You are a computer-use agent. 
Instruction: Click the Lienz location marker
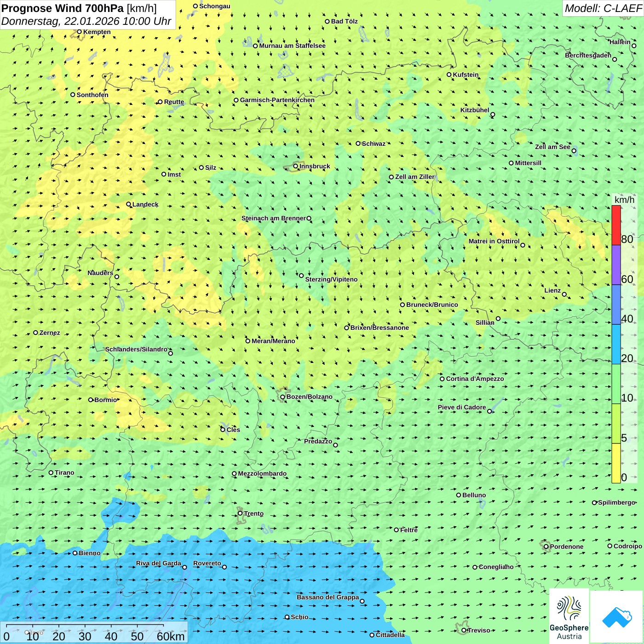pyautogui.click(x=564, y=294)
